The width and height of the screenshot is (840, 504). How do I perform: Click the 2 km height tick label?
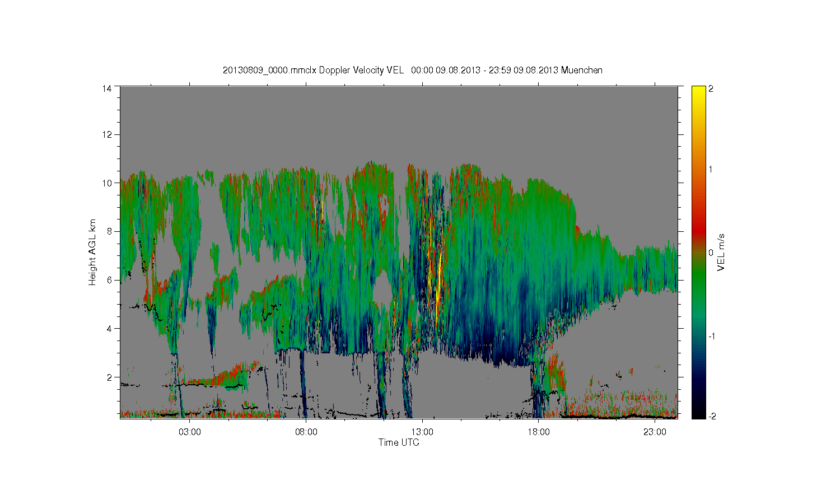click(109, 377)
